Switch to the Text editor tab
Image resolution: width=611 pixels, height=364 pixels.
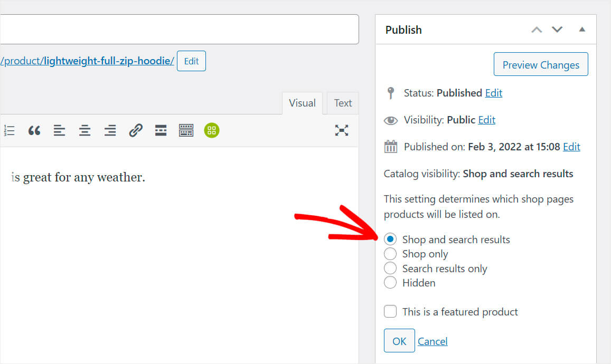pos(342,103)
